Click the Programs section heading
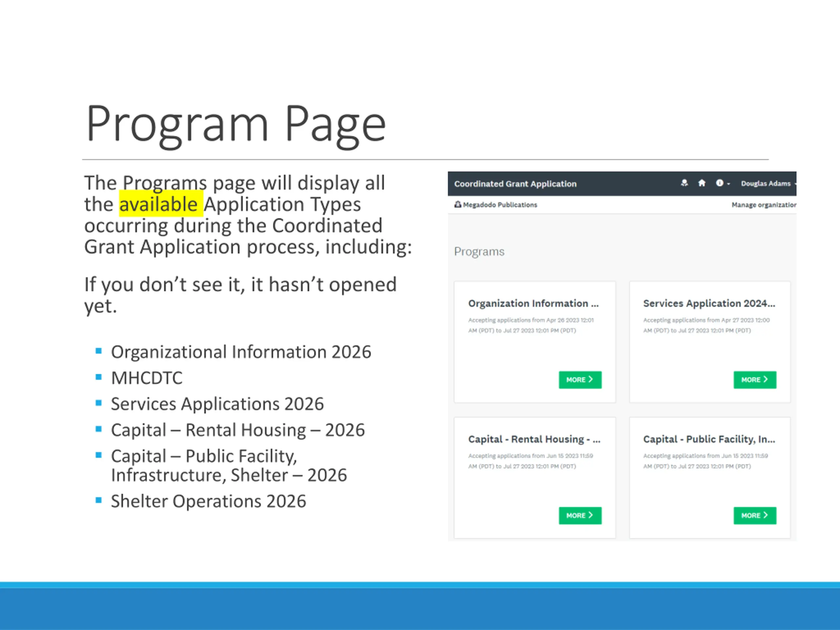Image resolution: width=840 pixels, height=630 pixels. 479,251
